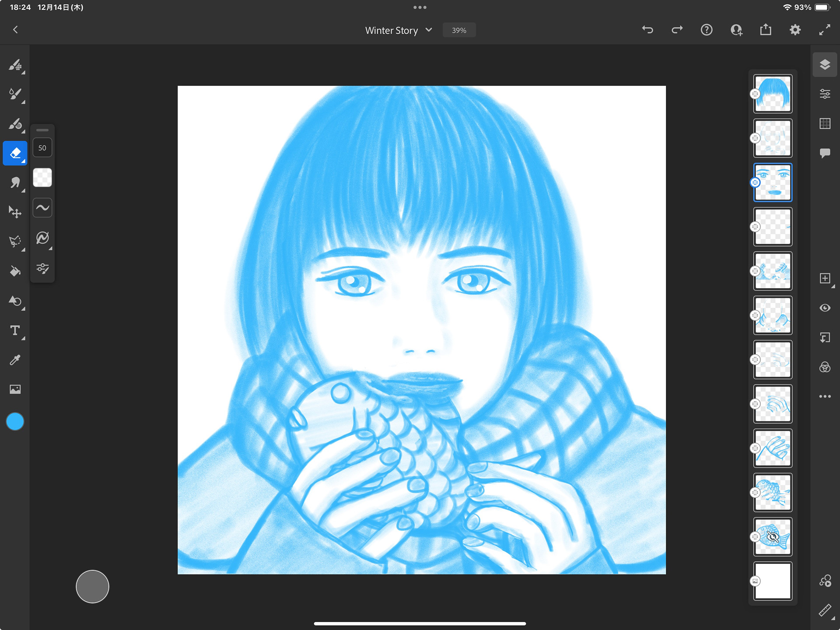Image resolution: width=840 pixels, height=630 pixels.
Task: Expand the stroke smoothing options flyout
Action: coord(43,238)
